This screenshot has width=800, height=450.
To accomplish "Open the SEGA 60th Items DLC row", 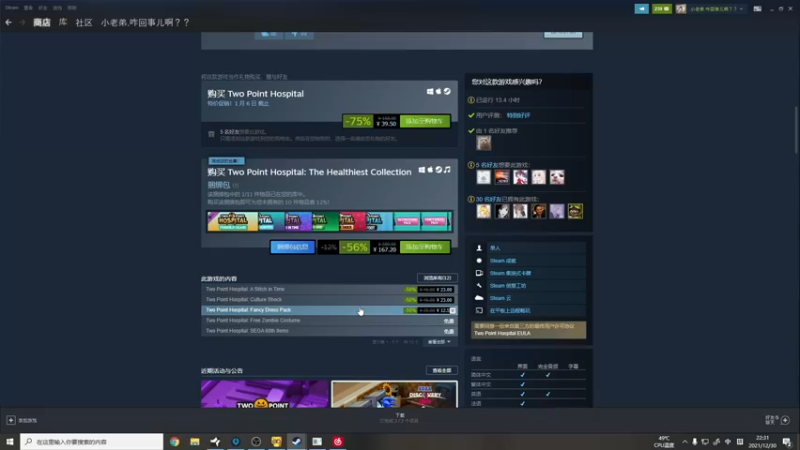I will [x=329, y=331].
